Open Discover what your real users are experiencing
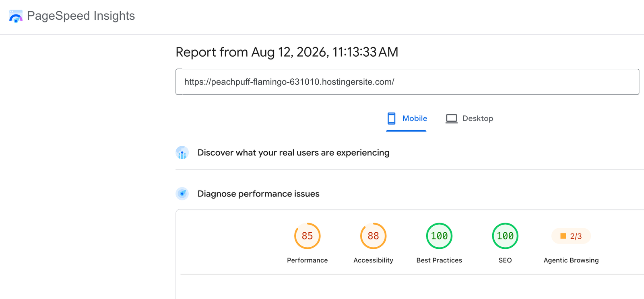 point(293,153)
